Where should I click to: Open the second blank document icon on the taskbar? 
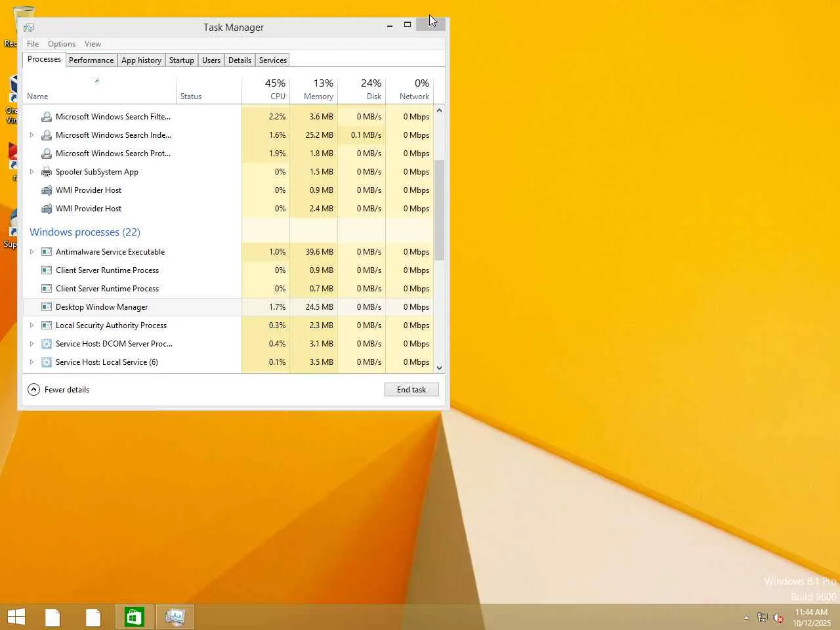93,617
